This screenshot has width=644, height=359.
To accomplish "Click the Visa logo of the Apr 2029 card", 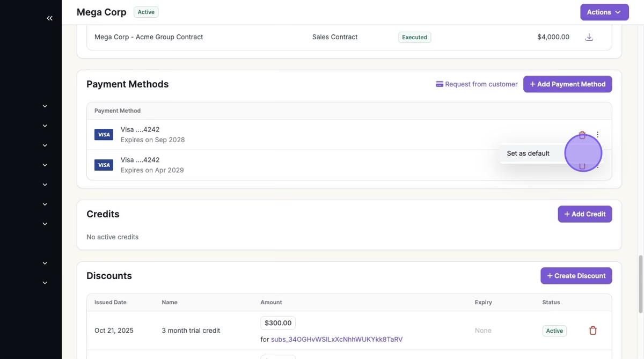I will click(104, 165).
